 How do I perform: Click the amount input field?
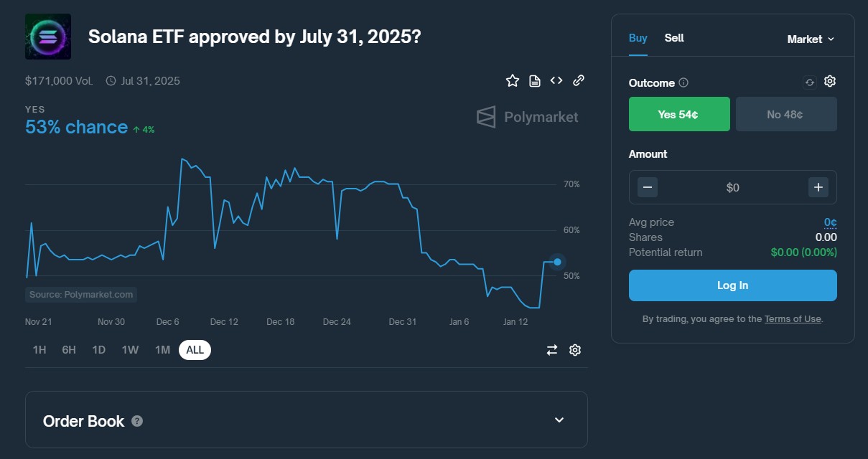point(732,188)
